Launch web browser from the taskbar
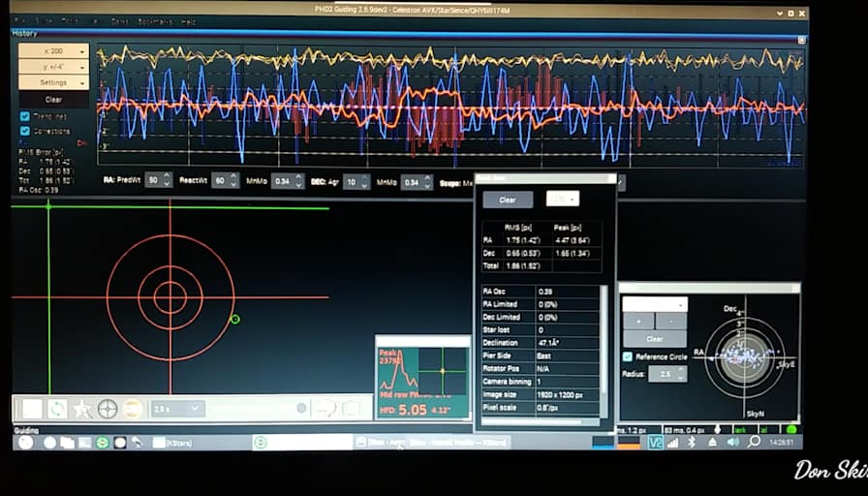Screen dimensions: 868x496 click(49, 443)
